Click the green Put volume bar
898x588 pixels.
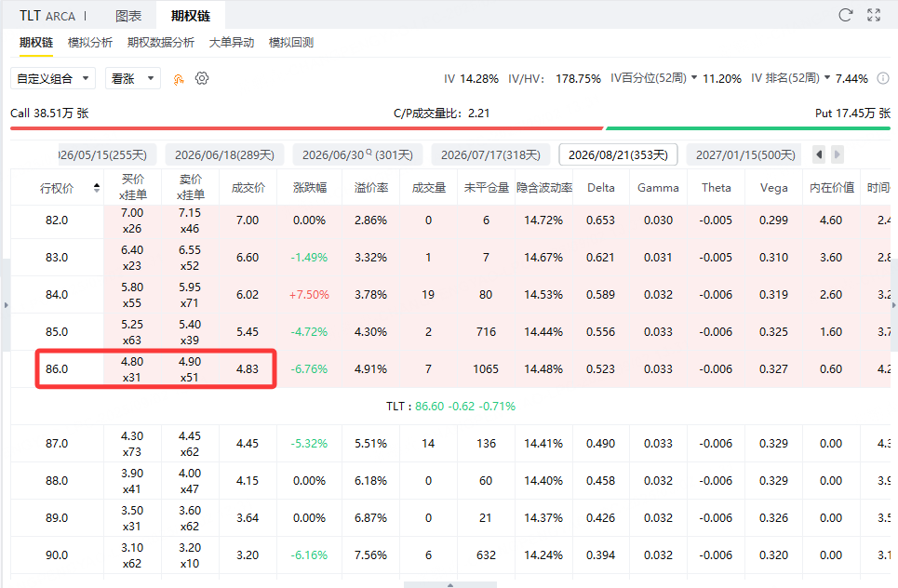[x=748, y=128]
